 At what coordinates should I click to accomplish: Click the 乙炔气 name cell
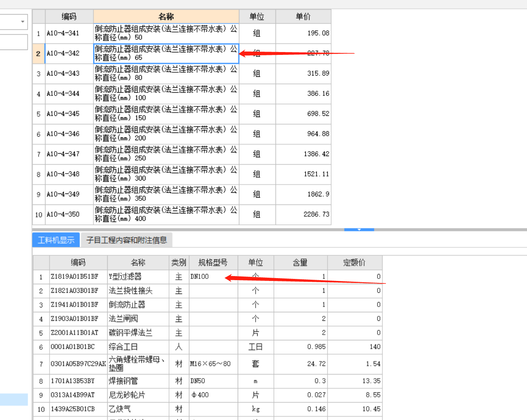click(x=138, y=409)
